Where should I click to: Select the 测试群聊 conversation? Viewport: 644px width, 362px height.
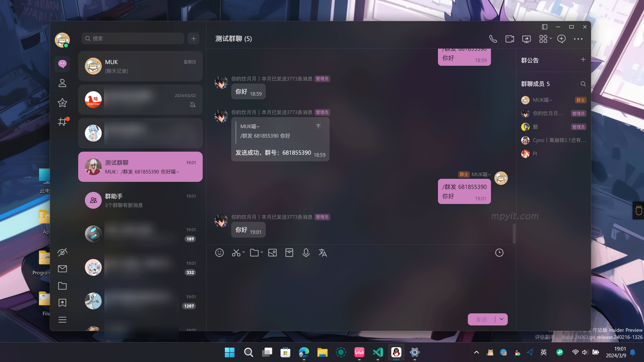140,167
